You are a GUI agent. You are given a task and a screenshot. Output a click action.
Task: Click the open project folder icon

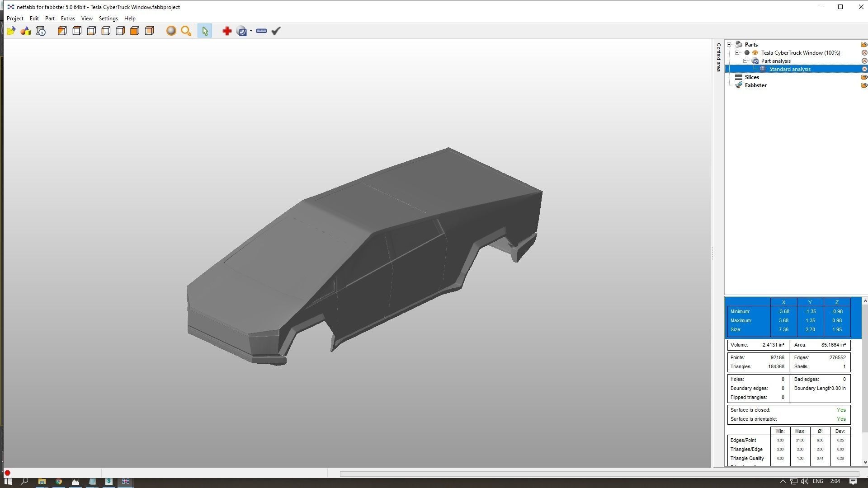[x=11, y=31]
